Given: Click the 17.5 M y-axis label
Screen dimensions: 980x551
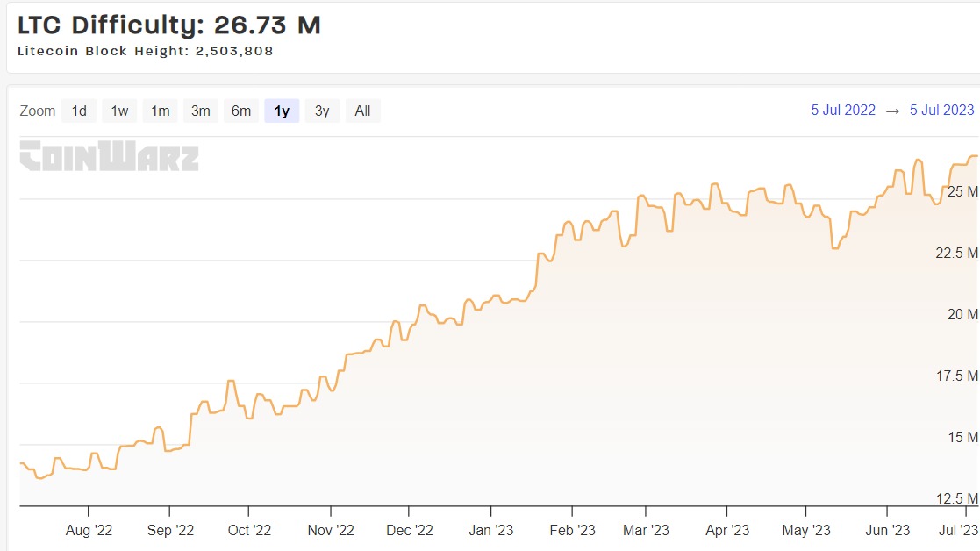Looking at the screenshot, I should [957, 376].
